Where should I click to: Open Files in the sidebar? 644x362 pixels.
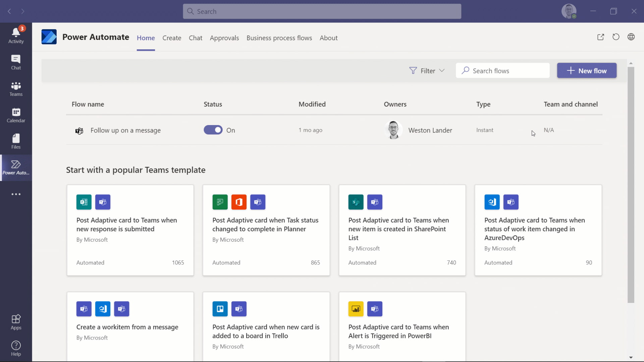click(x=16, y=141)
